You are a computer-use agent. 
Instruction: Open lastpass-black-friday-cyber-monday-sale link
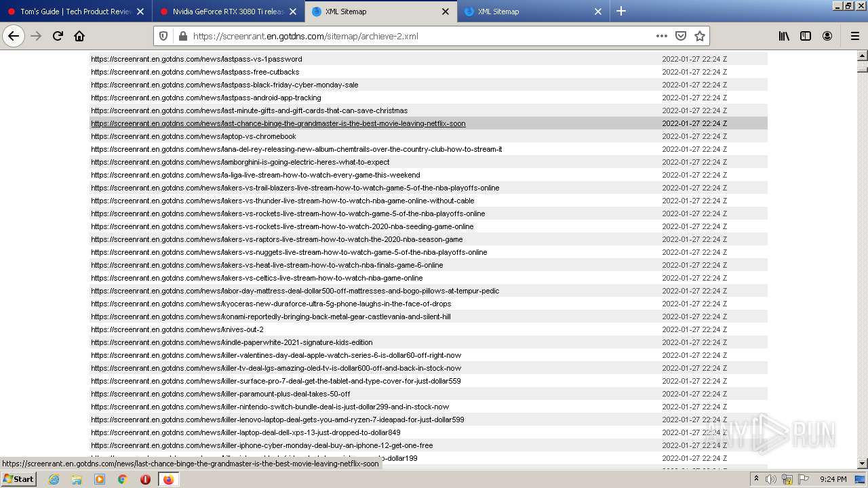224,85
